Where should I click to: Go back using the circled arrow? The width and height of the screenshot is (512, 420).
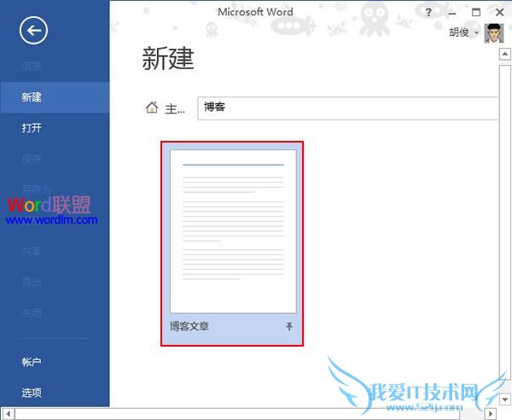(33, 31)
